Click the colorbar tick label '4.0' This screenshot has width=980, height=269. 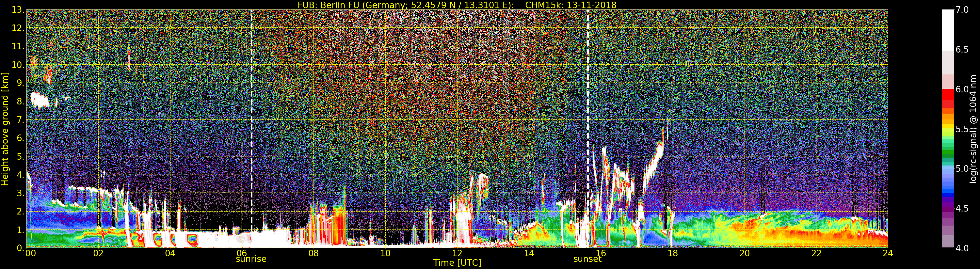click(962, 248)
